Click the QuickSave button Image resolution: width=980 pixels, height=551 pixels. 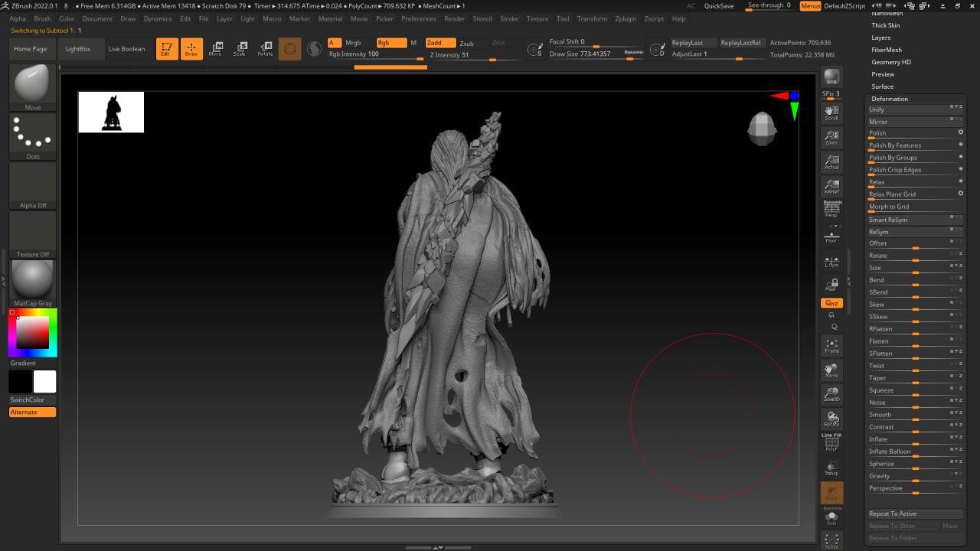[718, 6]
